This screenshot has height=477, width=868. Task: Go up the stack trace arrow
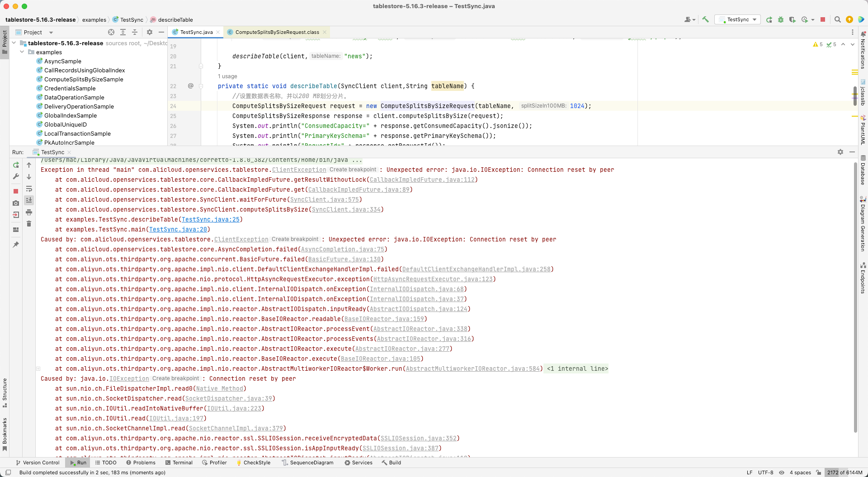29,165
